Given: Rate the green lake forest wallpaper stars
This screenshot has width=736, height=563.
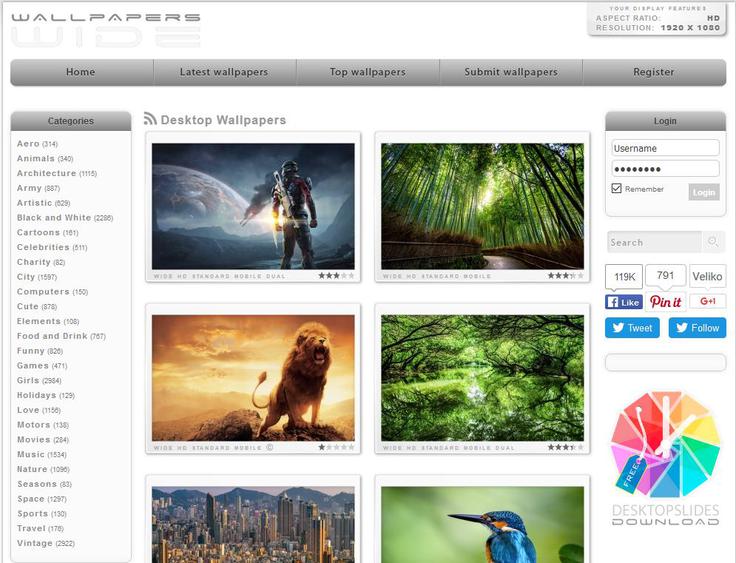Looking at the screenshot, I should (566, 447).
